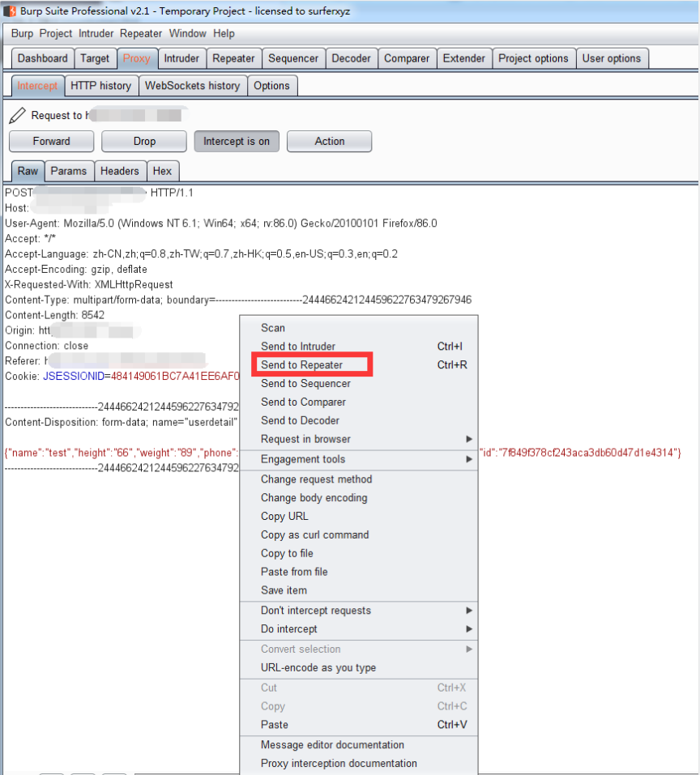Open the HTTP history sub-tab
700x775 pixels.
(100, 86)
